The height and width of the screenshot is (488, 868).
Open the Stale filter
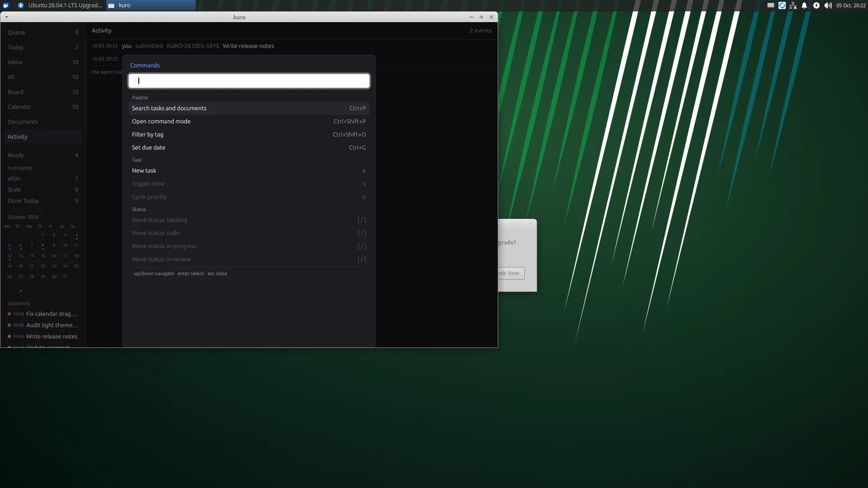point(43,190)
